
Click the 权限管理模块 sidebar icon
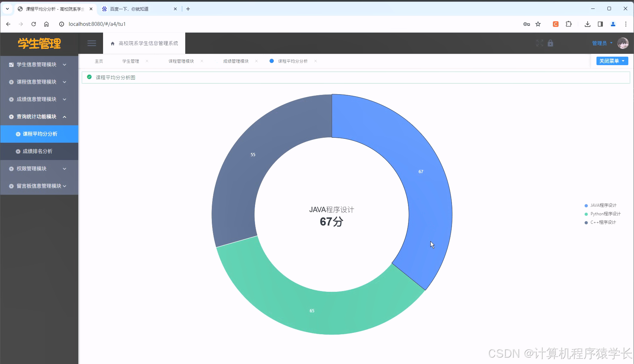click(11, 169)
